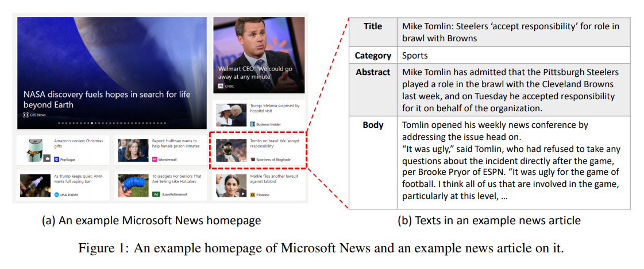Click the Tomlin story thumbnail photo
The image size is (644, 269).
pyautogui.click(x=232, y=150)
